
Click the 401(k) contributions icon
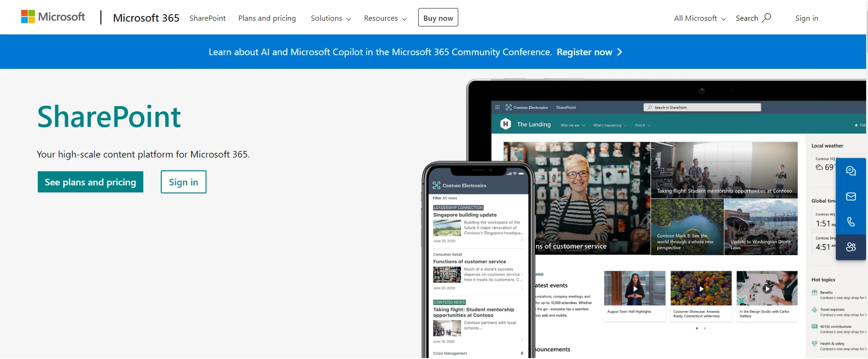814,326
